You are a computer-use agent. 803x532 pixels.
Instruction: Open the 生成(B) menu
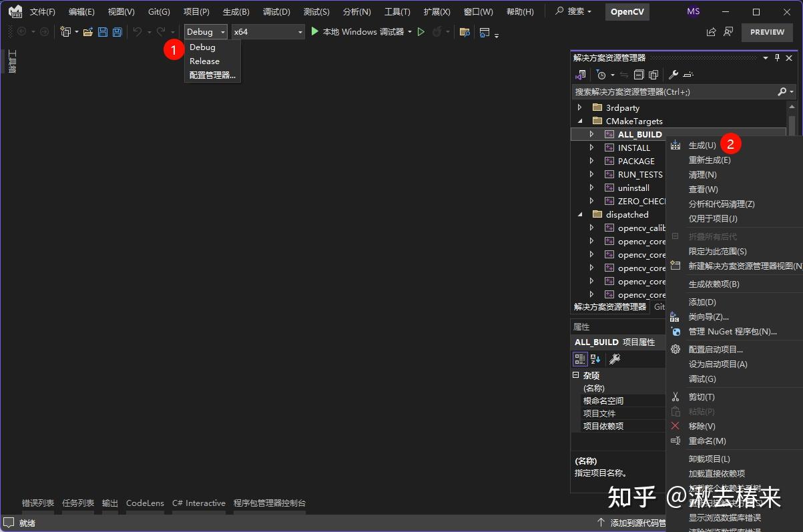point(235,11)
